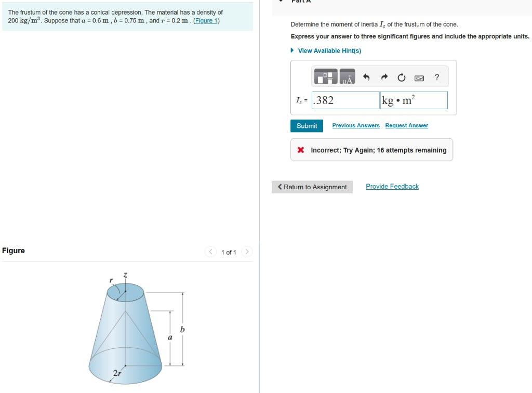
Task: Open the math templates button
Action: tap(326, 76)
